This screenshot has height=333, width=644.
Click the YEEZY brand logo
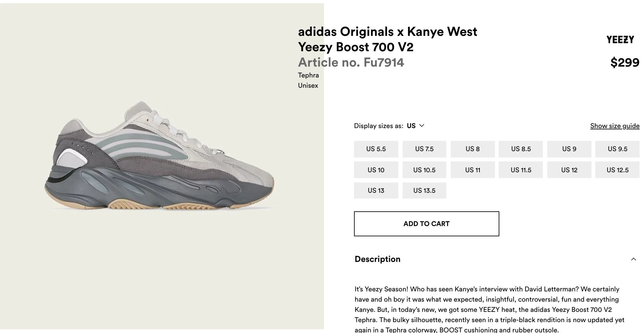click(620, 39)
